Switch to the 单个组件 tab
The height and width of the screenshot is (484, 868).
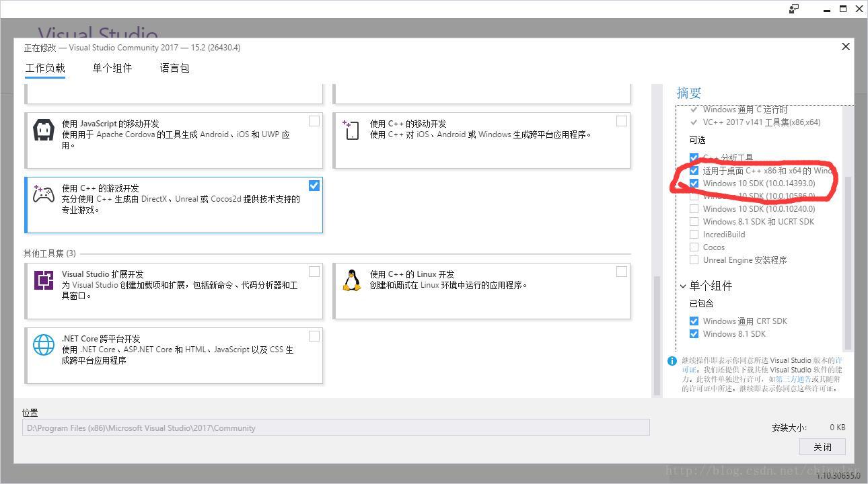point(112,68)
